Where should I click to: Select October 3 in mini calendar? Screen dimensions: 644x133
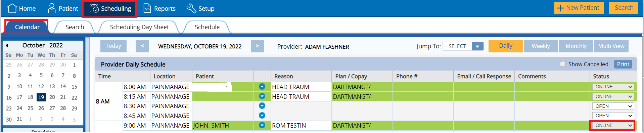[19, 76]
